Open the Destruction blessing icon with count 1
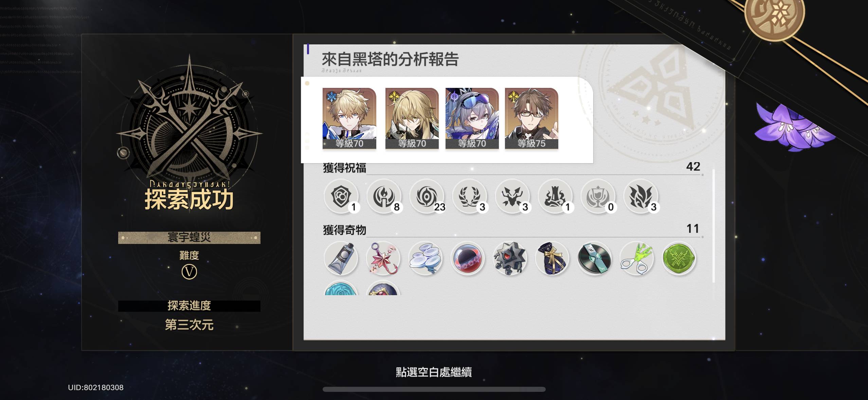 (555, 196)
